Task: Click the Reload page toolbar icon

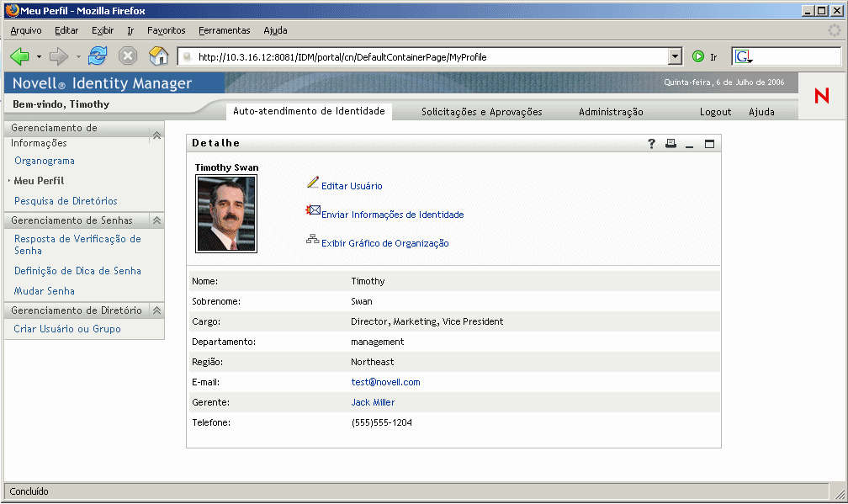Action: coord(98,56)
